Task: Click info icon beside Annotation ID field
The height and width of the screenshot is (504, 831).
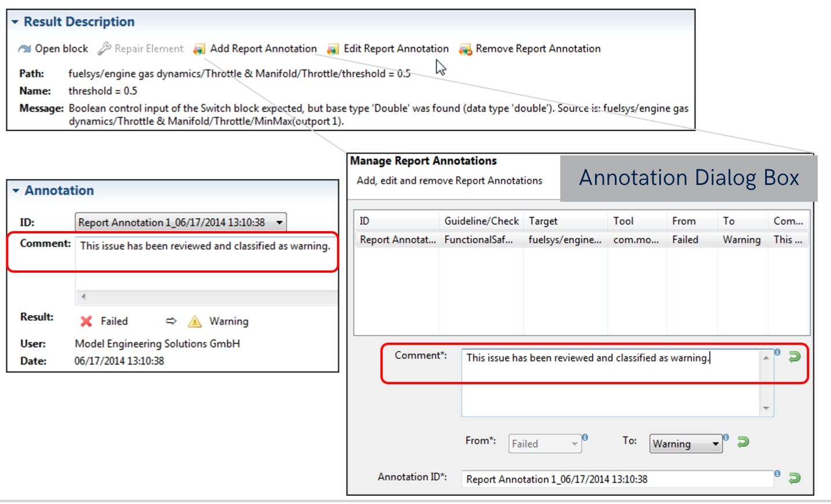Action: 777,473
